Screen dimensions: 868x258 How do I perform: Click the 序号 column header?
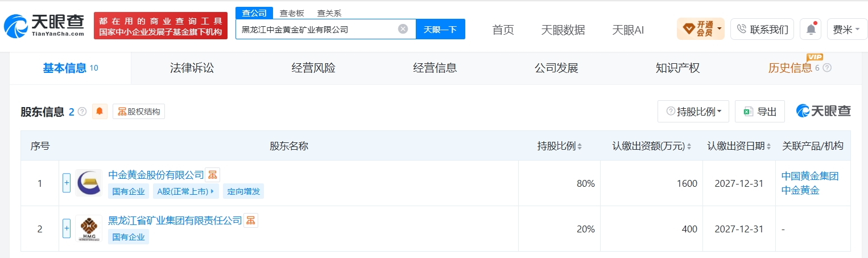pyautogui.click(x=40, y=146)
